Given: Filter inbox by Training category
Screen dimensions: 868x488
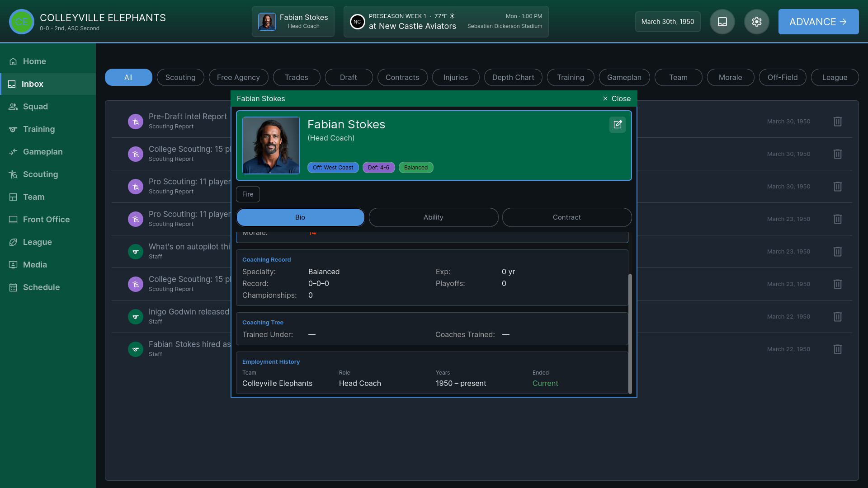Looking at the screenshot, I should coord(571,77).
